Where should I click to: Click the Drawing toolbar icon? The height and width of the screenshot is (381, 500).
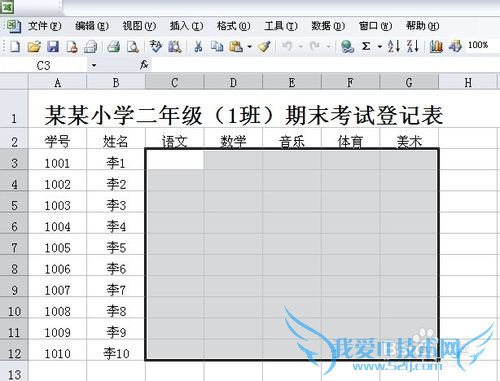(x=455, y=46)
